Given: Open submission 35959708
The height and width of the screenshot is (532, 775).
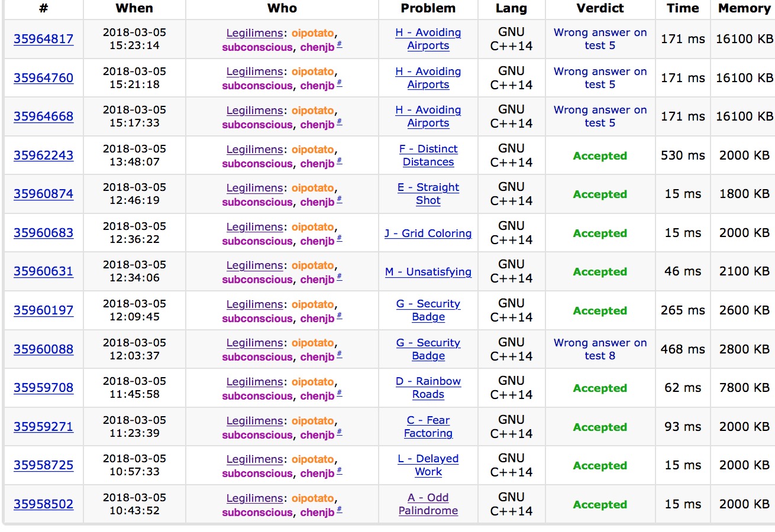Looking at the screenshot, I should 43,388.
